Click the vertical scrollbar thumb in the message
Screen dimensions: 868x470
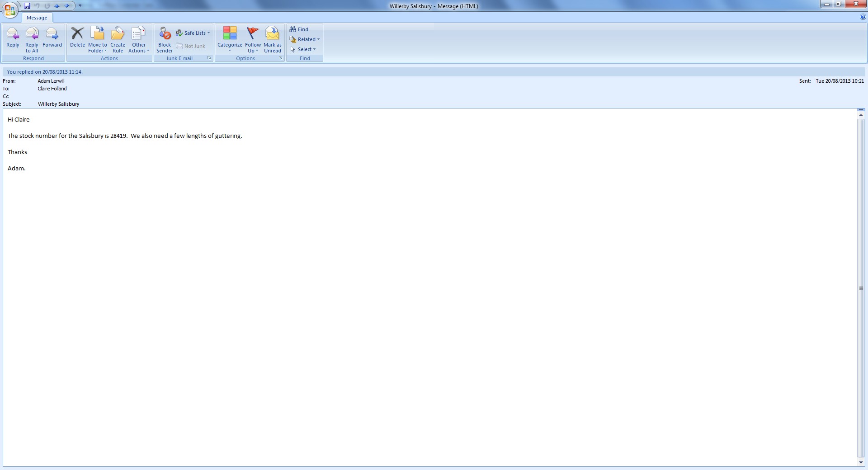click(861, 288)
